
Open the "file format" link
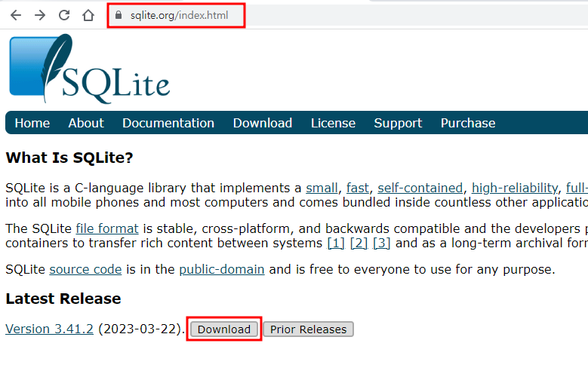click(x=107, y=228)
